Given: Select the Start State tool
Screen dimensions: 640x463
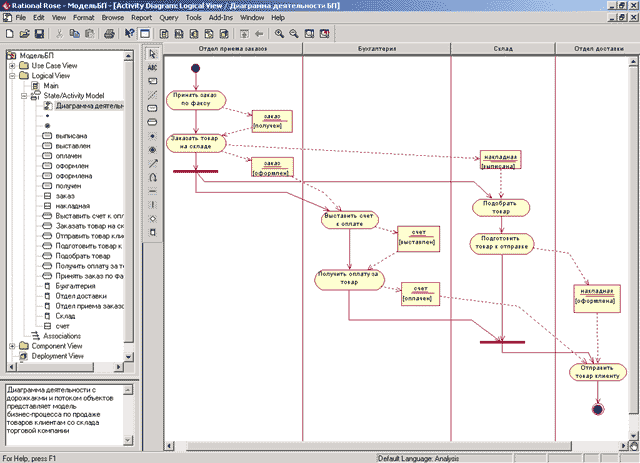Looking at the screenshot, I should (152, 136).
